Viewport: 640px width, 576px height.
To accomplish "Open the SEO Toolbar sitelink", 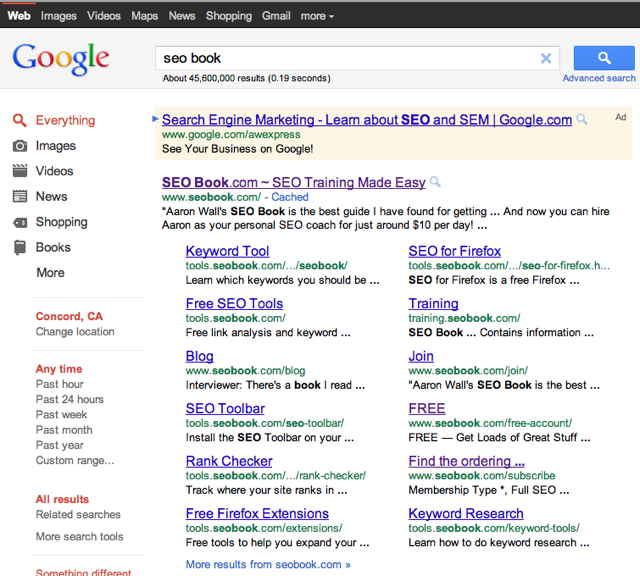I will point(225,408).
